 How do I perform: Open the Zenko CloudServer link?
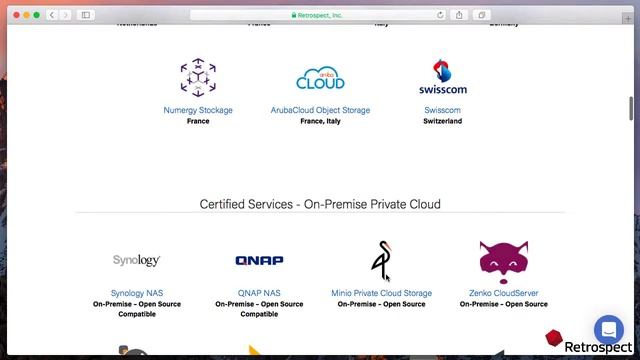[504, 293]
